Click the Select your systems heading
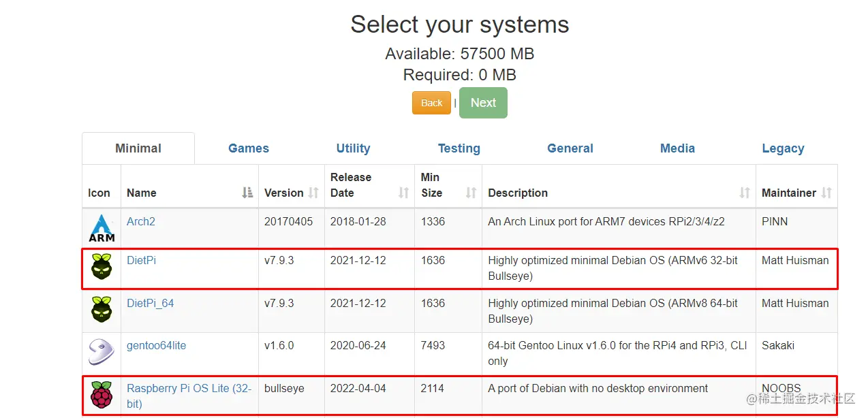Viewport: 868px width, 418px height. tap(460, 25)
